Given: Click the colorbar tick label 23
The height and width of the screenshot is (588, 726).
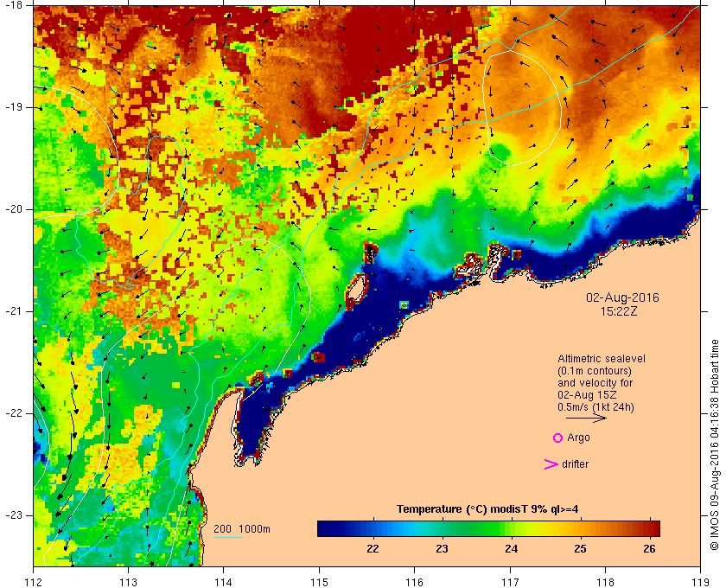Looking at the screenshot, I should 443,549.
